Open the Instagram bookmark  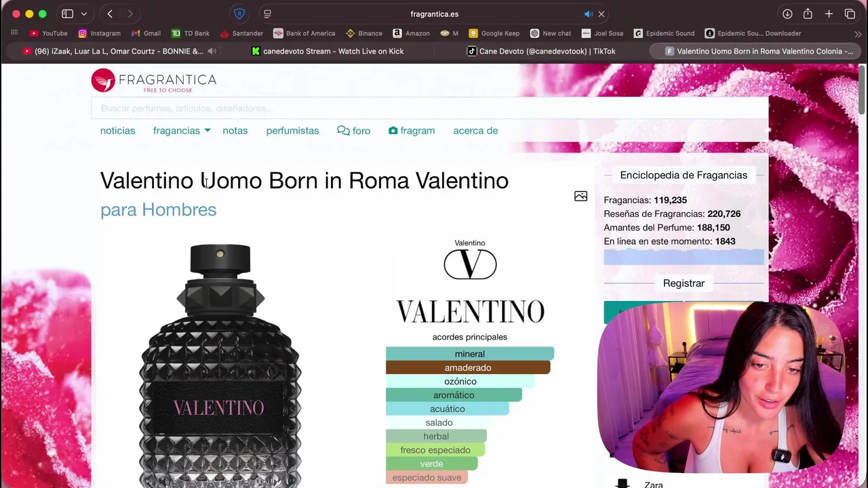99,33
